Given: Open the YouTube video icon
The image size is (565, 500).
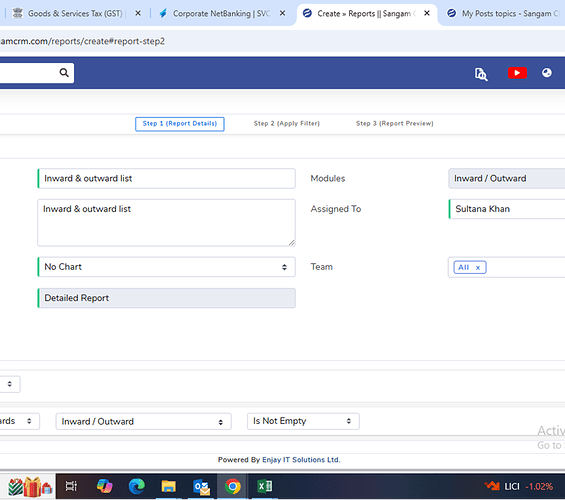Looking at the screenshot, I should click(517, 73).
